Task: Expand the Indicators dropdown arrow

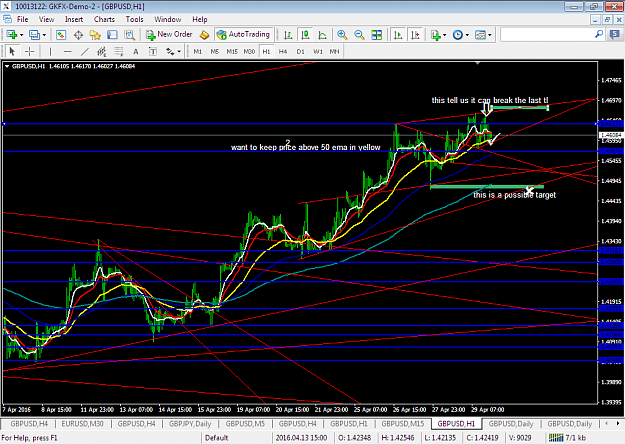Action: [x=444, y=35]
